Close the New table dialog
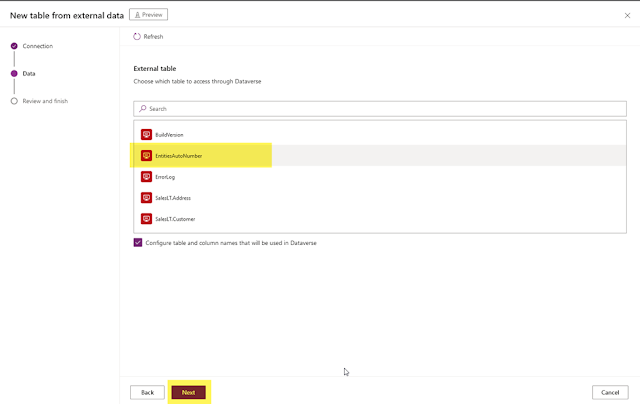Viewport: 640px width, 404px height. pyautogui.click(x=627, y=16)
